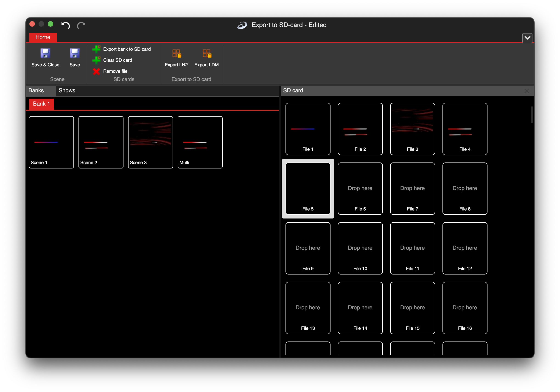This screenshot has width=560, height=392.
Task: Select the empty File 8 slot
Action: pyautogui.click(x=465, y=189)
